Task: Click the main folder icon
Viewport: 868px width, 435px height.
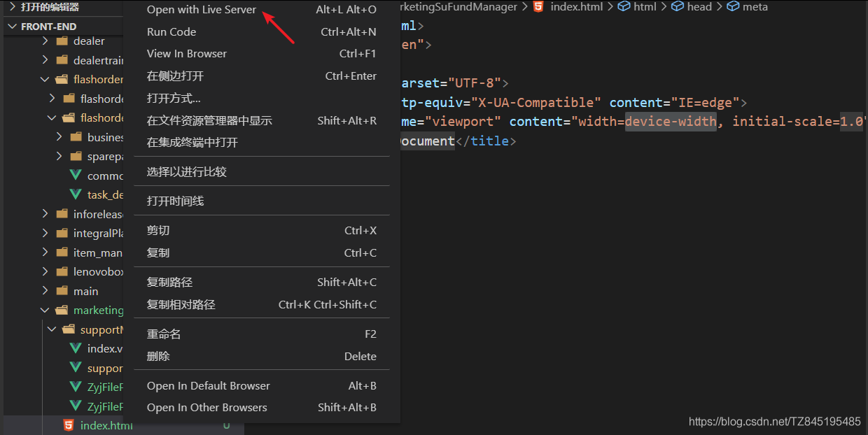Action: click(x=62, y=291)
